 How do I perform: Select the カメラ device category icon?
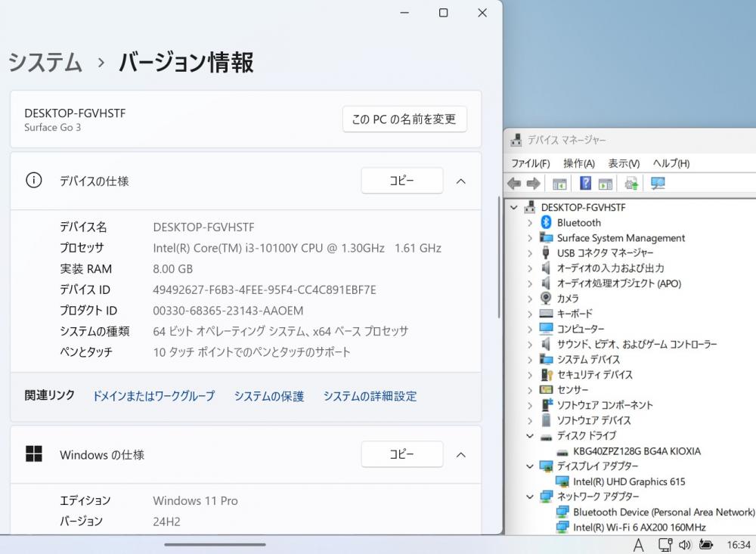click(x=546, y=299)
